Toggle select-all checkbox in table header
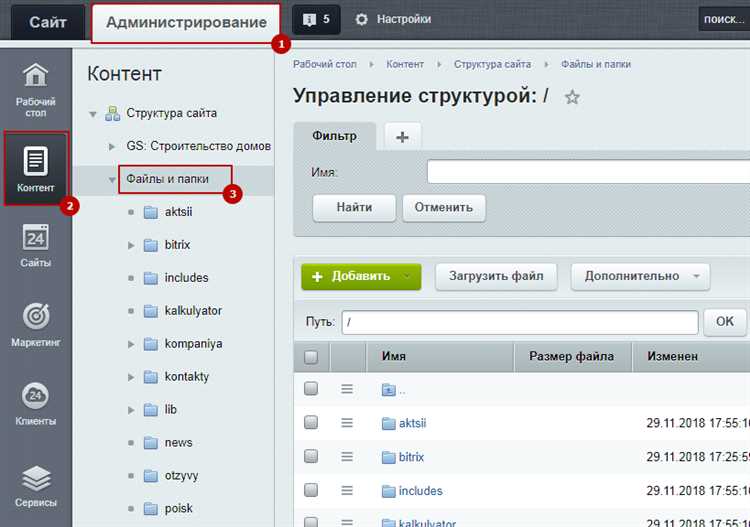The height and width of the screenshot is (527, 750). [x=311, y=357]
